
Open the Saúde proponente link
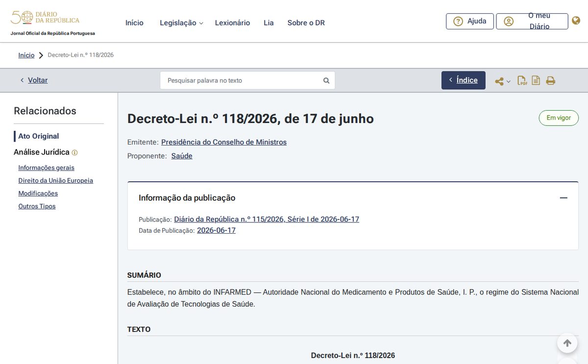[182, 156]
